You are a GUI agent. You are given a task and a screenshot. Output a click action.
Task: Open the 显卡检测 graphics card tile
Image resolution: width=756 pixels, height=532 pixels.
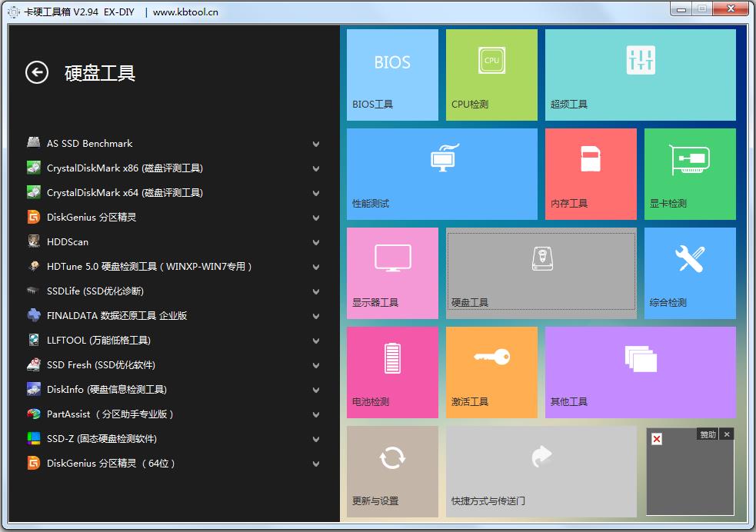pos(690,174)
